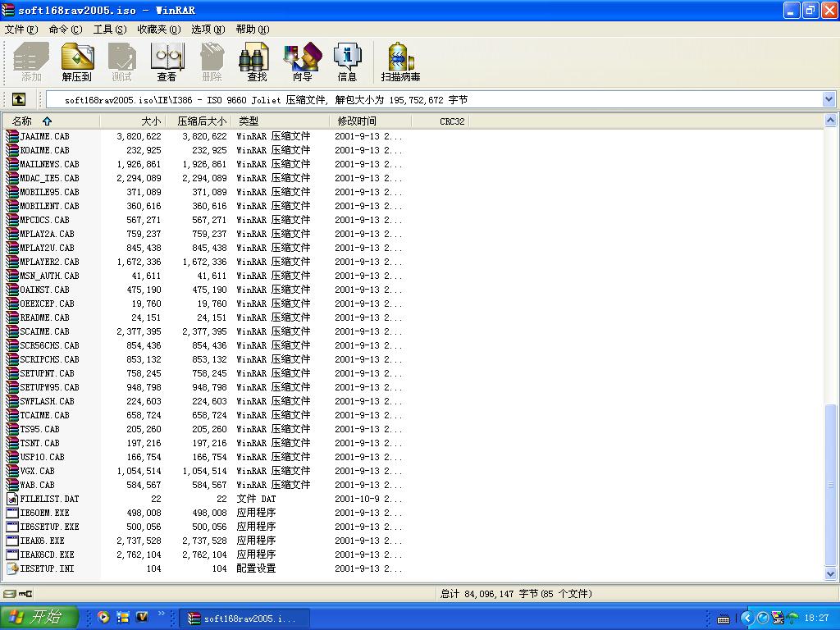Click the 开始 Start button
840x630 pixels.
[x=39, y=617]
